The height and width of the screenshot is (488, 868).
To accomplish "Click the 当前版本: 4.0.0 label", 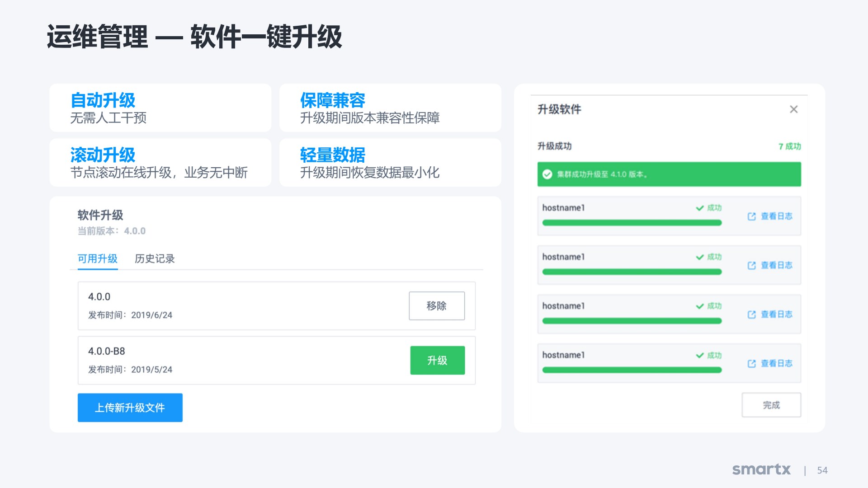I will 112,231.
